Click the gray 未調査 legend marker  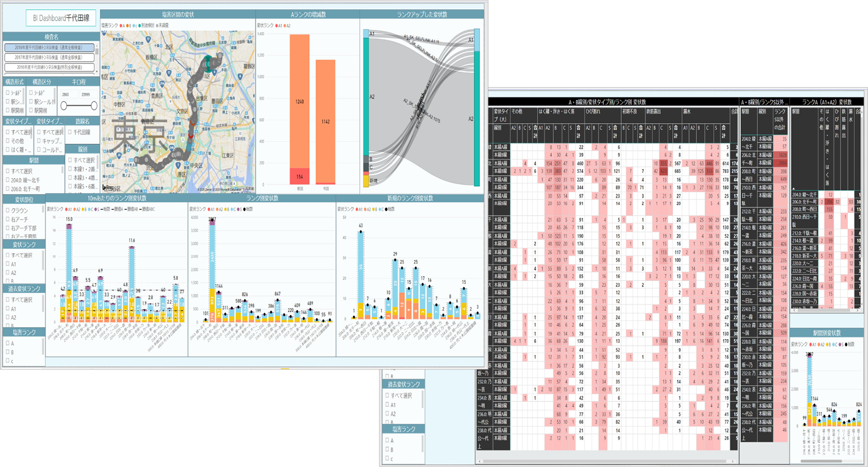(x=158, y=25)
